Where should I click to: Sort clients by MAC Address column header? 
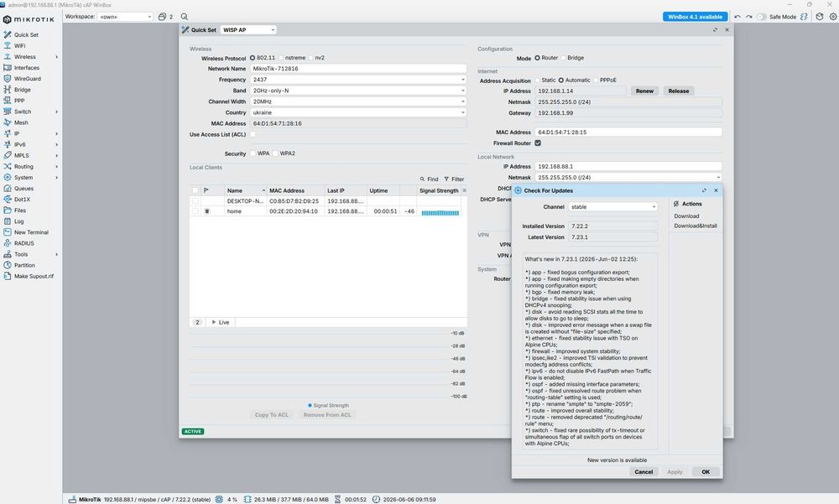pyautogui.click(x=294, y=190)
